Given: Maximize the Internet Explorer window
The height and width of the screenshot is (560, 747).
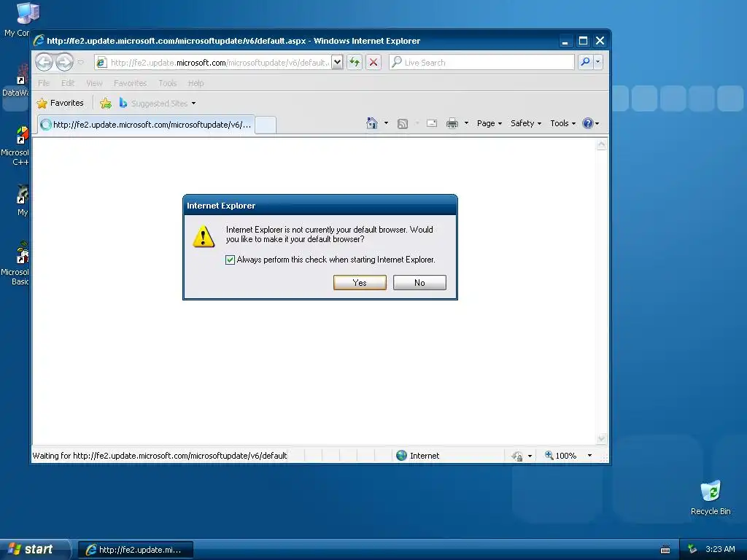Looking at the screenshot, I should (x=583, y=41).
